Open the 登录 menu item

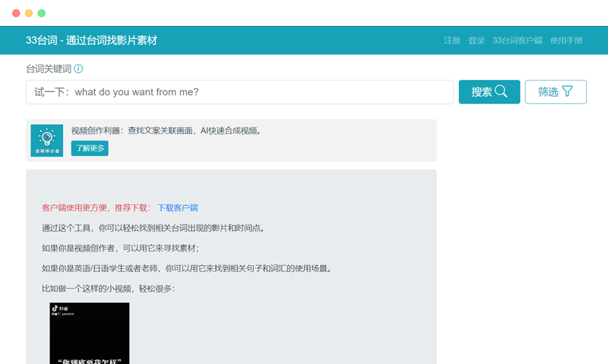coord(477,40)
